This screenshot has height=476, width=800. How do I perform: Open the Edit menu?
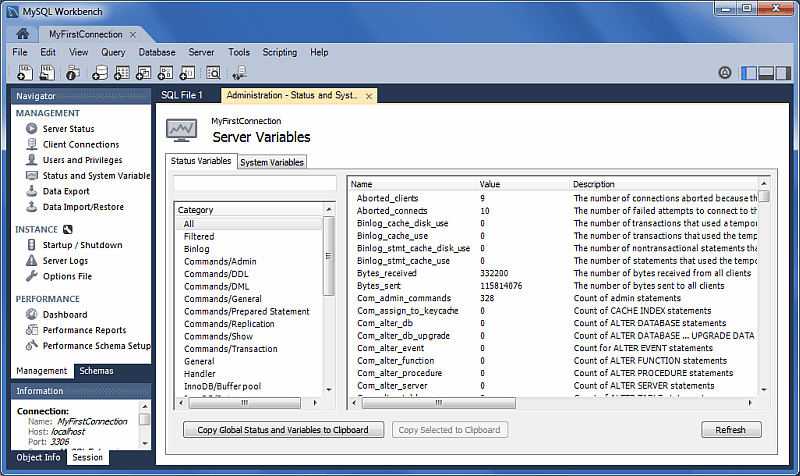(48, 52)
